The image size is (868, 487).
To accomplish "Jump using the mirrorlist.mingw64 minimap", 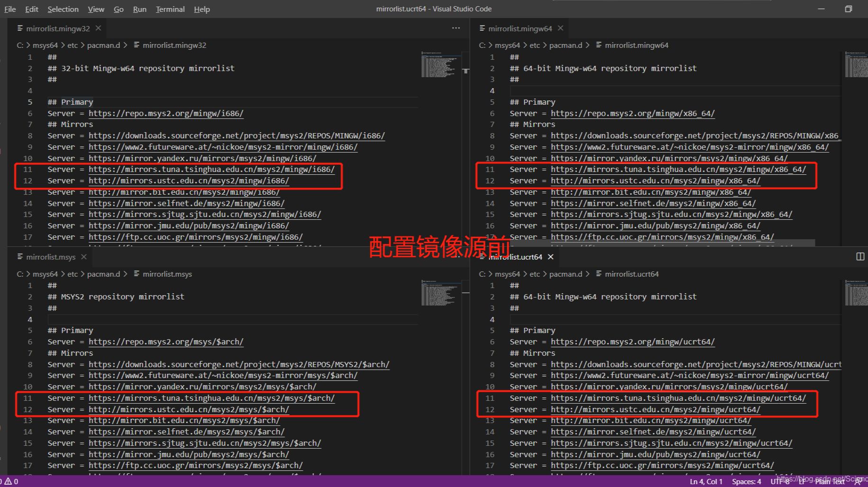I will tap(856, 64).
